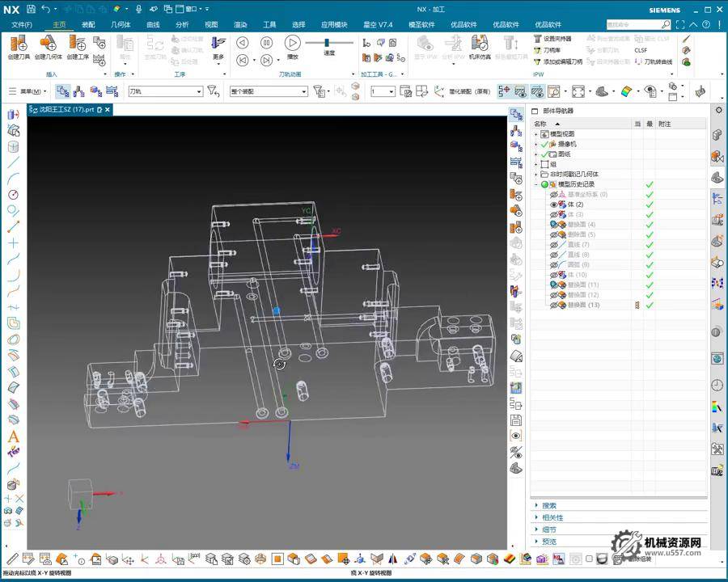Click the 创建几何体 (Create Geometry) icon
728x582 pixels.
(x=48, y=43)
